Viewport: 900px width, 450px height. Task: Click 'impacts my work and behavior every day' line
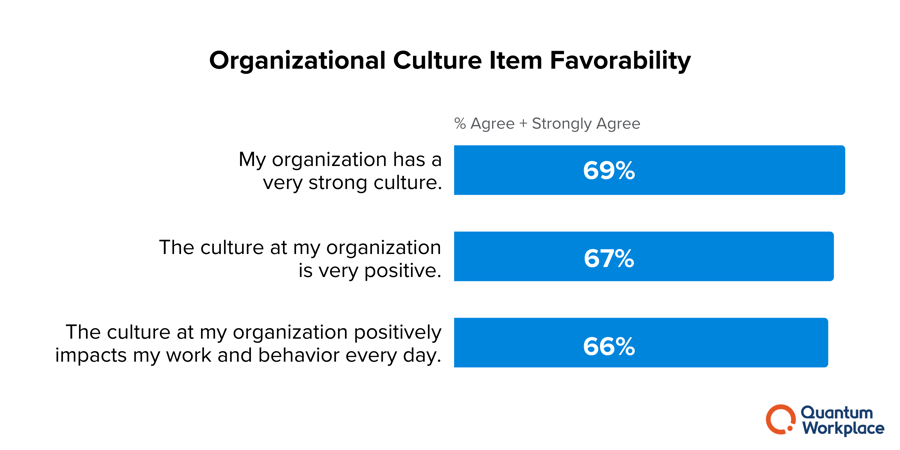pos(248,355)
